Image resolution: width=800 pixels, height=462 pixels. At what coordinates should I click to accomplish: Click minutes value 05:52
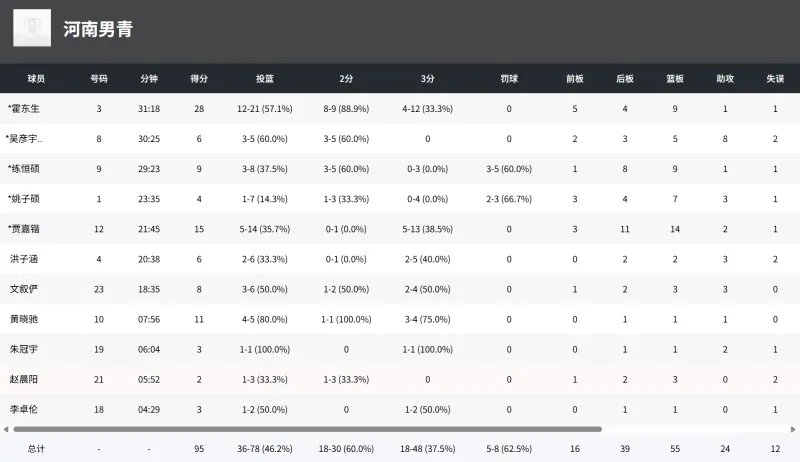pos(149,379)
